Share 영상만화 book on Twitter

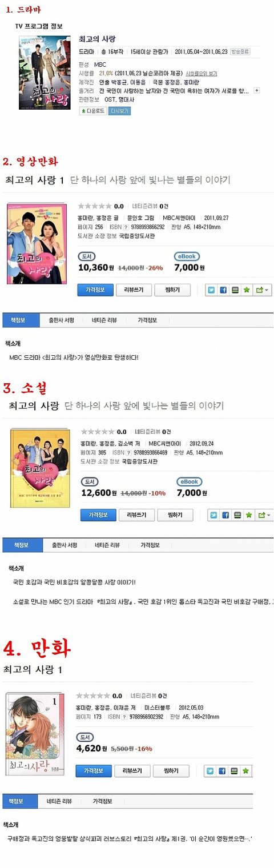212,290
